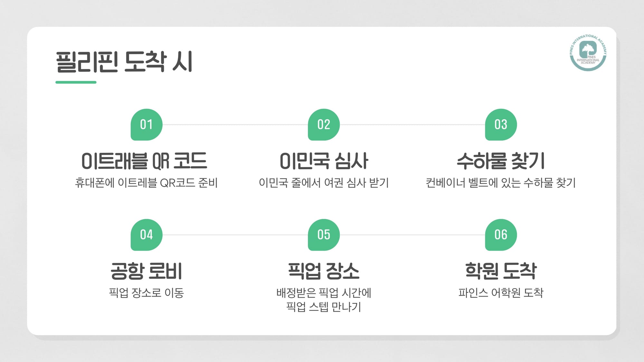
Task: Click the green 02 step badge
Action: (324, 125)
